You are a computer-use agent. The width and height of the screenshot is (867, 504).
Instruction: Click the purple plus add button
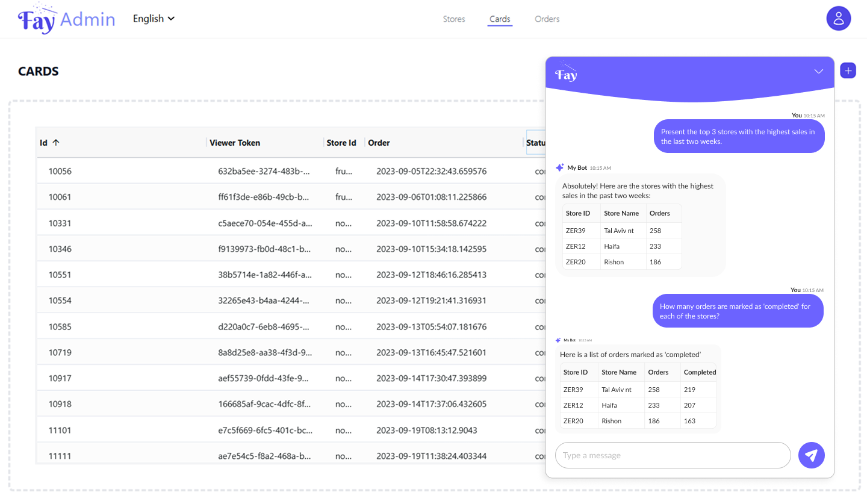pos(848,71)
